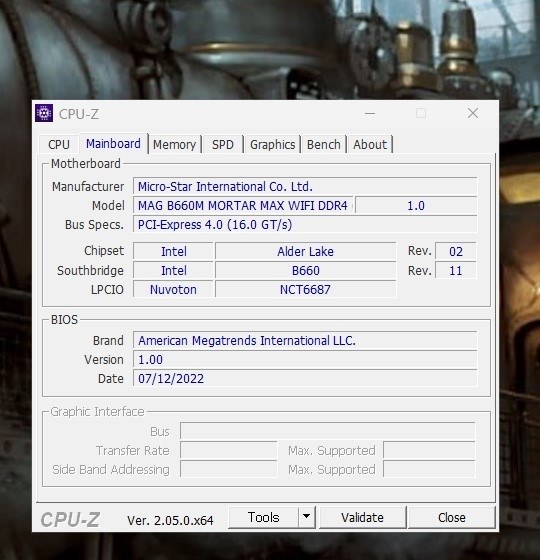Screen dimensions: 540x560
Task: Click the Southbridge B660 field
Action: [x=305, y=270]
